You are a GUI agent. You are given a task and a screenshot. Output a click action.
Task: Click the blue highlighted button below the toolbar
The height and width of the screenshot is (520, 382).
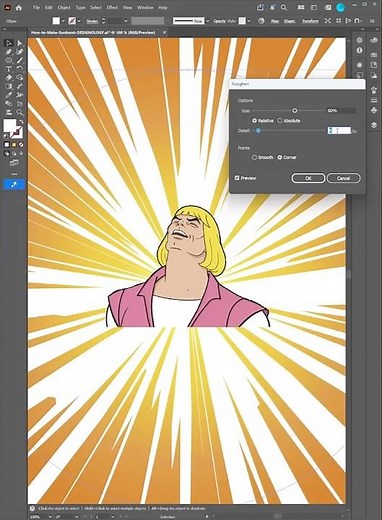(x=14, y=184)
